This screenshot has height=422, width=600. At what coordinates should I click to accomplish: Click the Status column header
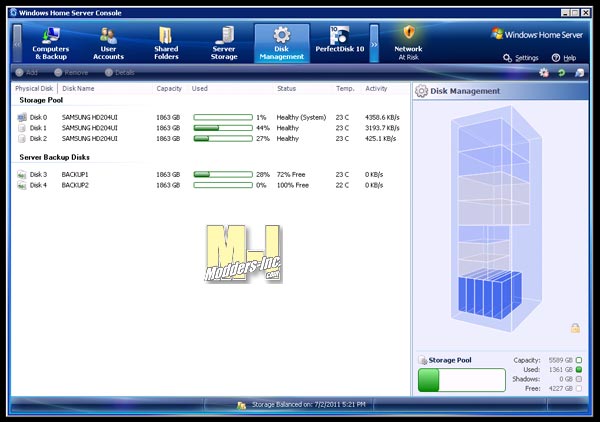tap(286, 88)
